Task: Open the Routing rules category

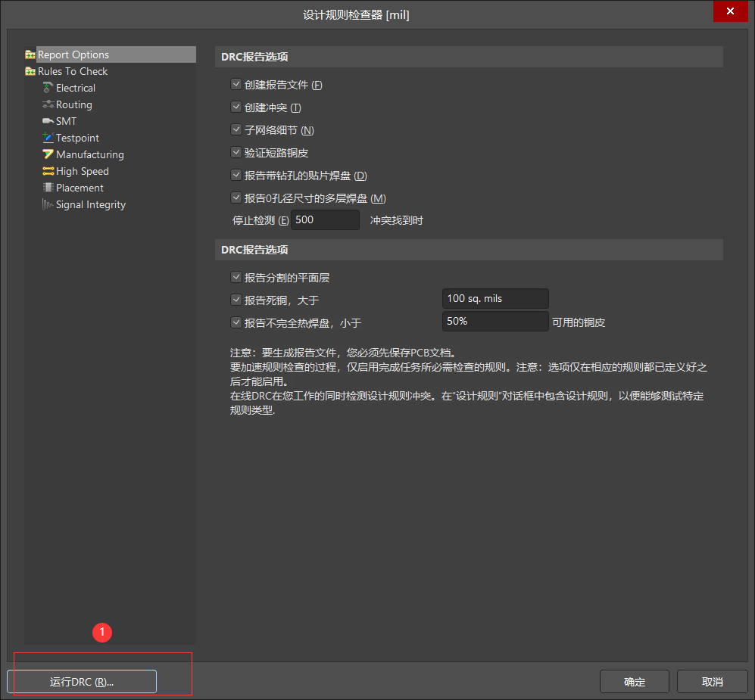Action: click(x=73, y=104)
